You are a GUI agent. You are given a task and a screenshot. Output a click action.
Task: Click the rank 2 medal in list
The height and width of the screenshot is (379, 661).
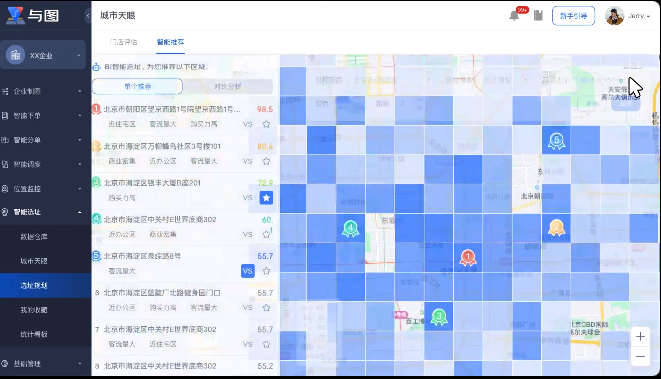coord(96,146)
